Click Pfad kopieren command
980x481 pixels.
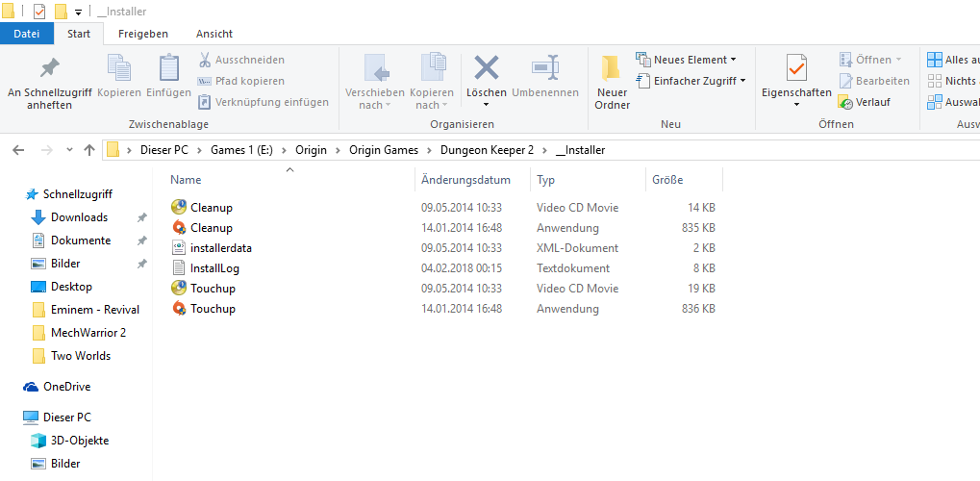pyautogui.click(x=241, y=82)
